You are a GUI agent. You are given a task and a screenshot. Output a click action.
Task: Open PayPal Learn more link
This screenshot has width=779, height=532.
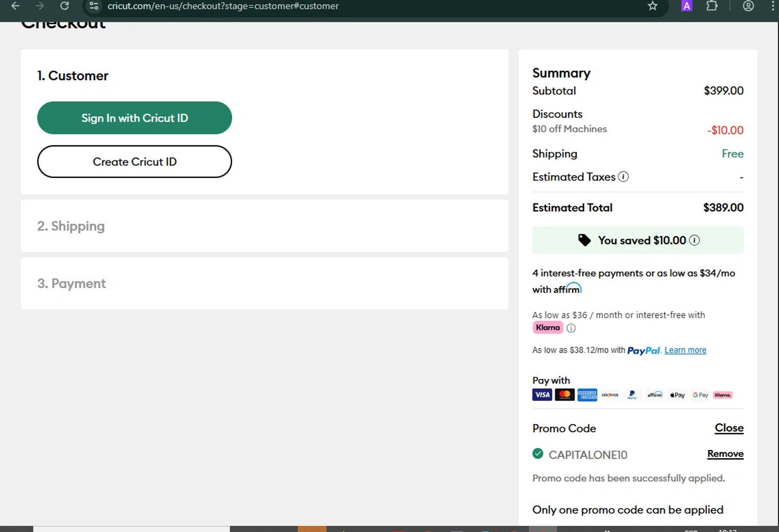click(686, 350)
